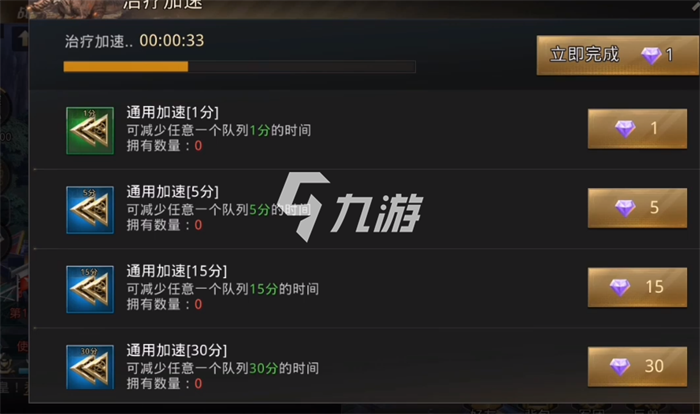Select the blue 15分 speedup icon
This screenshot has width=700, height=414.
coord(90,289)
